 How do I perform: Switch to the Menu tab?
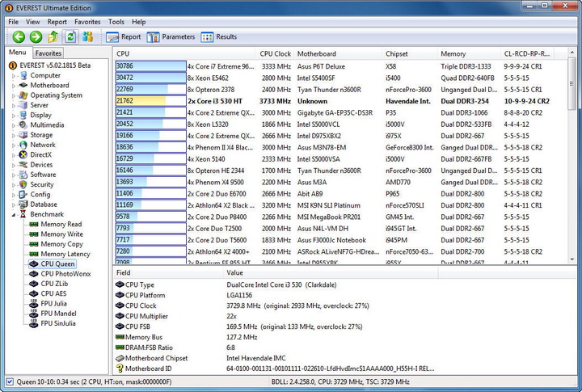pyautogui.click(x=18, y=53)
